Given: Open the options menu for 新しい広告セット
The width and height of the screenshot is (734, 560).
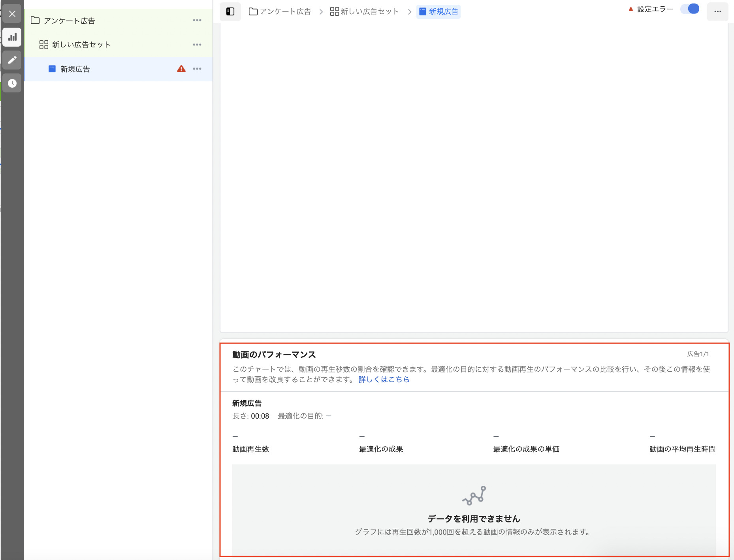Looking at the screenshot, I should point(197,45).
